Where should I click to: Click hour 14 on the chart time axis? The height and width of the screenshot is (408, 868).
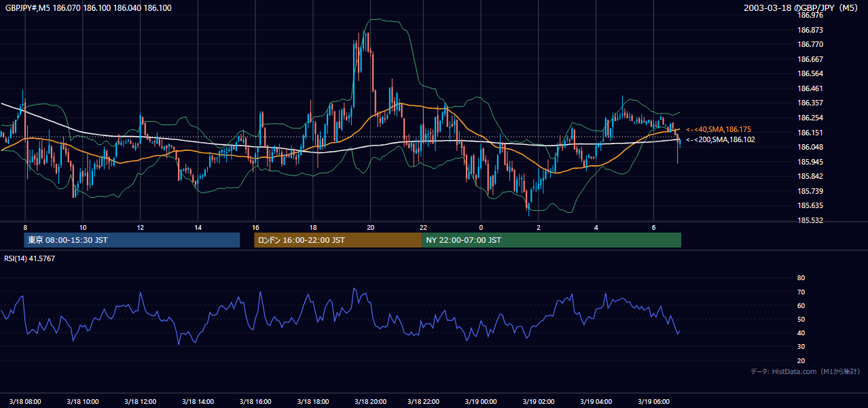[x=198, y=227]
